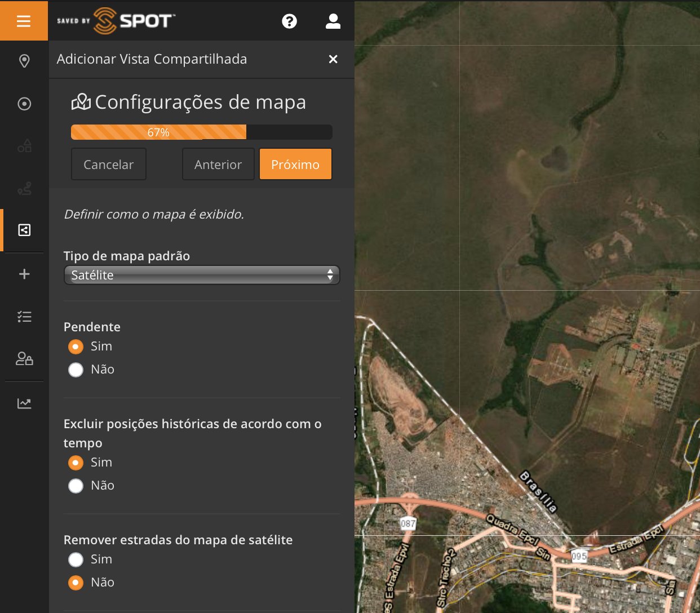Click the location pin sidebar icon
Screen dimensions: 700x613
pyautogui.click(x=24, y=61)
